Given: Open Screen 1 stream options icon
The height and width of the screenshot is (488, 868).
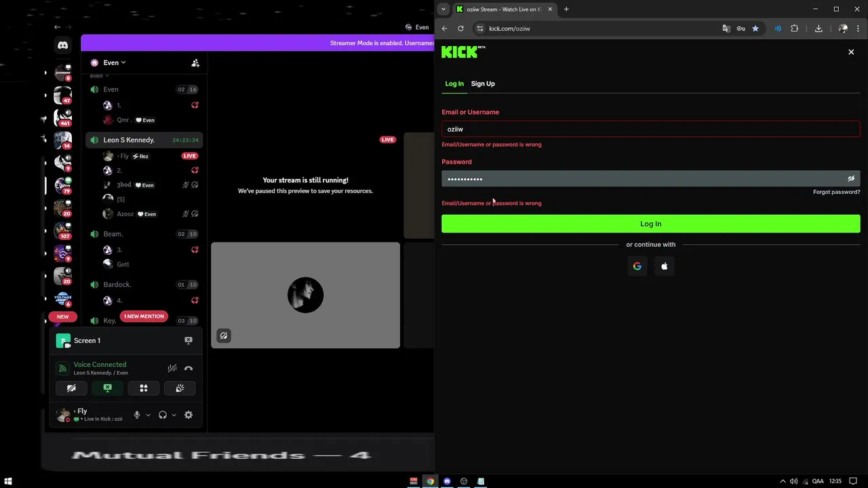Looking at the screenshot, I should [x=189, y=340].
